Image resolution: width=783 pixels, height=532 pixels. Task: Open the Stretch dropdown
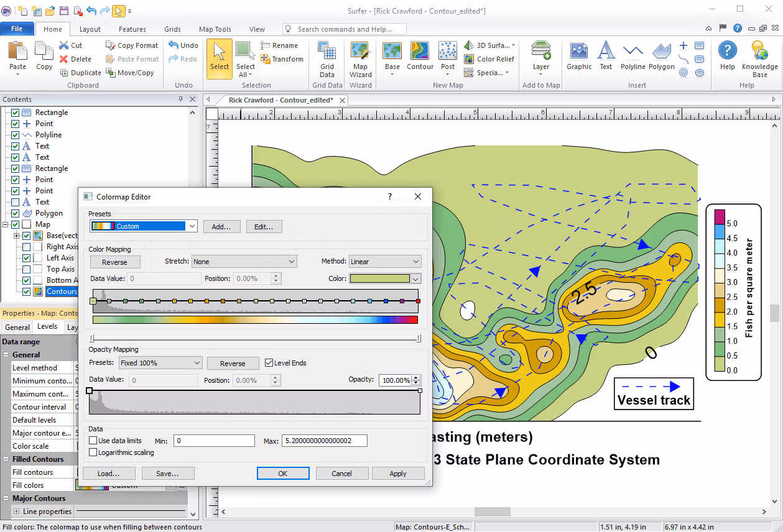(244, 262)
